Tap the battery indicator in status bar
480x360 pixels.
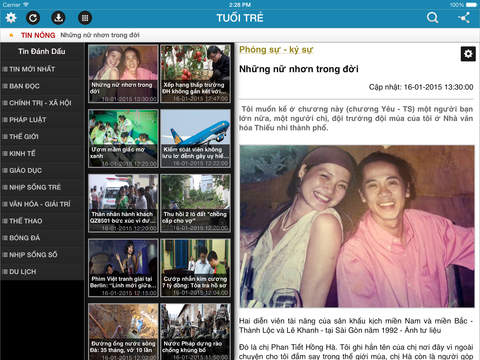(x=471, y=5)
